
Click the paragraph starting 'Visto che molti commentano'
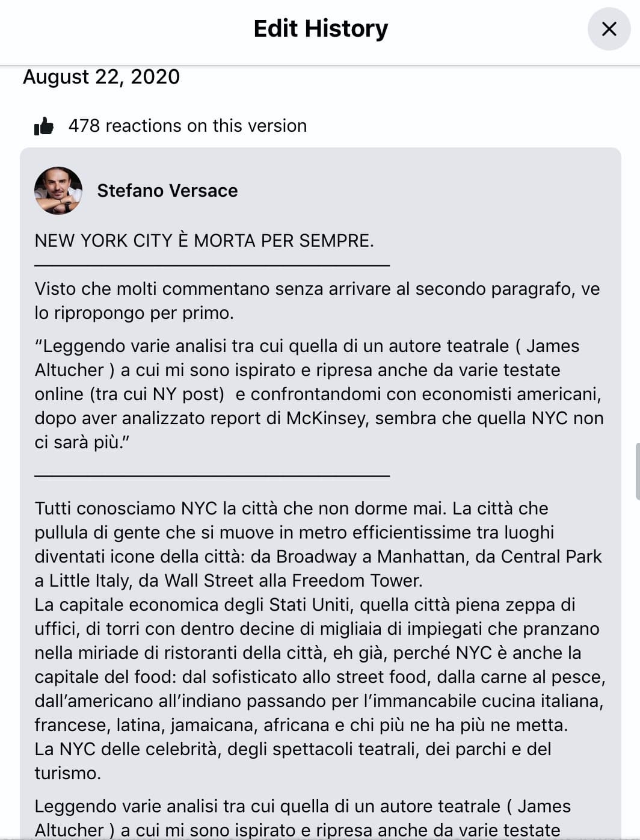click(x=318, y=301)
